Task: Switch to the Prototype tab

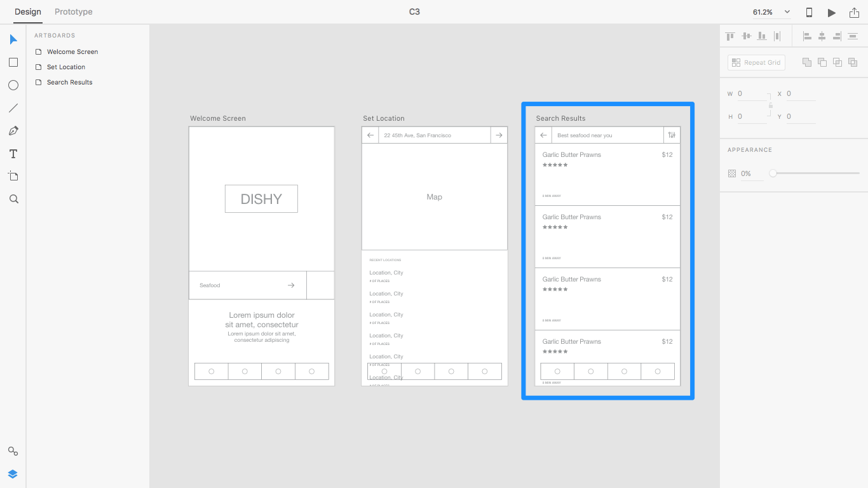Action: point(74,12)
